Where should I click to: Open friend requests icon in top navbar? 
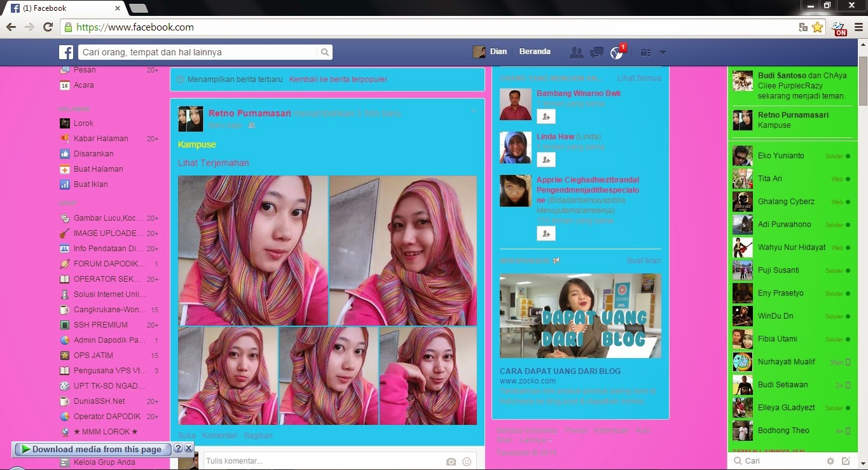(576, 52)
